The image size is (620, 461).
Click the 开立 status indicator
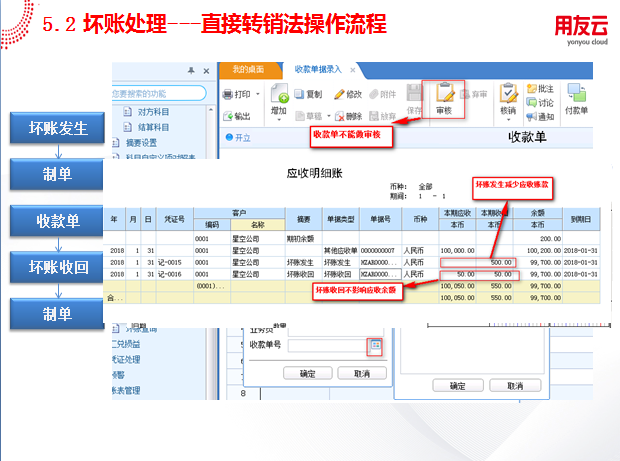(x=238, y=138)
